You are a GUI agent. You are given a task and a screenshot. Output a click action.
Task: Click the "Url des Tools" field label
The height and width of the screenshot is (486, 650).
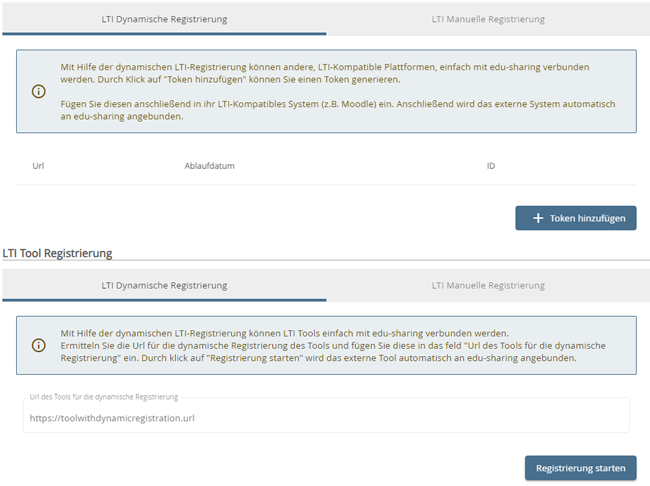(x=104, y=397)
